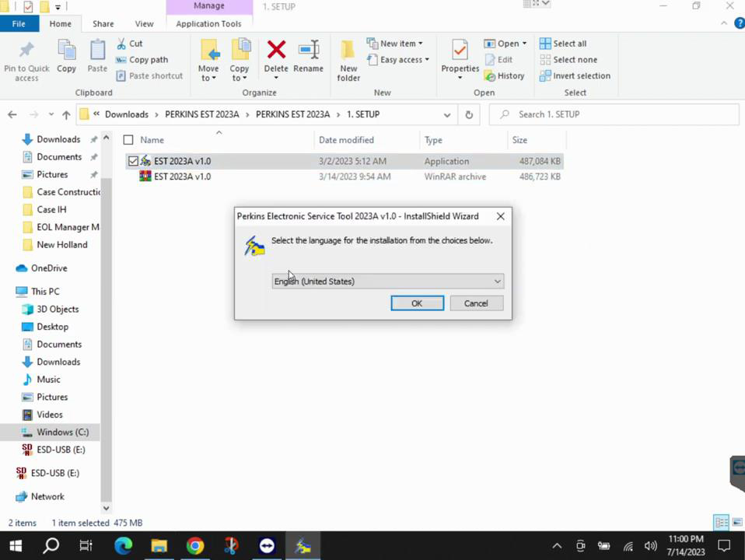Image resolution: width=745 pixels, height=560 pixels.
Task: Go back with the Back arrow
Action: tap(12, 114)
